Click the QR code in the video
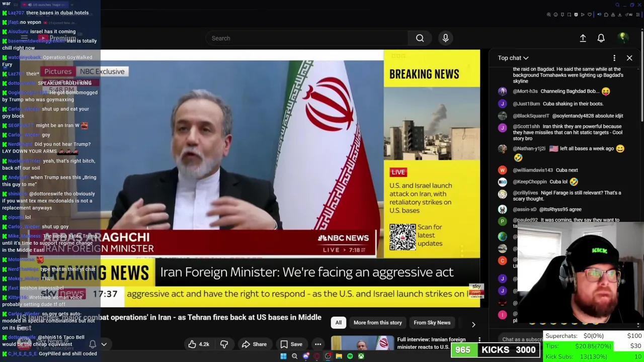 403,236
